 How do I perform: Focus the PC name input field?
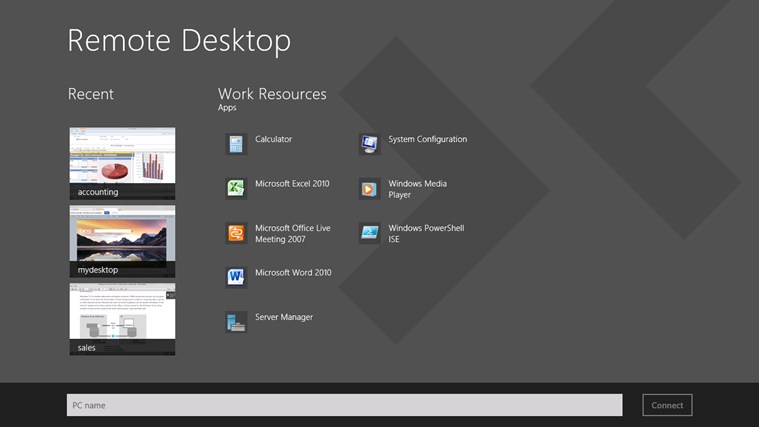(345, 405)
